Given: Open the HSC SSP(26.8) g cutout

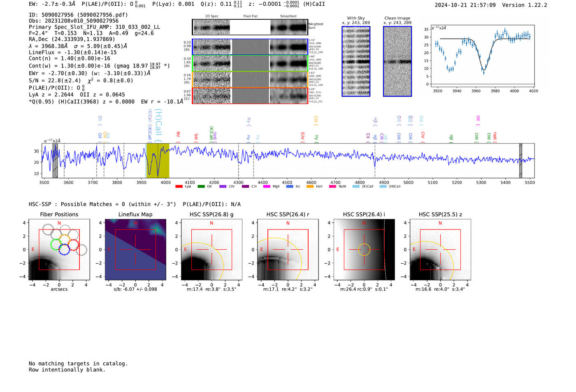Looking at the screenshot, I should click(211, 250).
